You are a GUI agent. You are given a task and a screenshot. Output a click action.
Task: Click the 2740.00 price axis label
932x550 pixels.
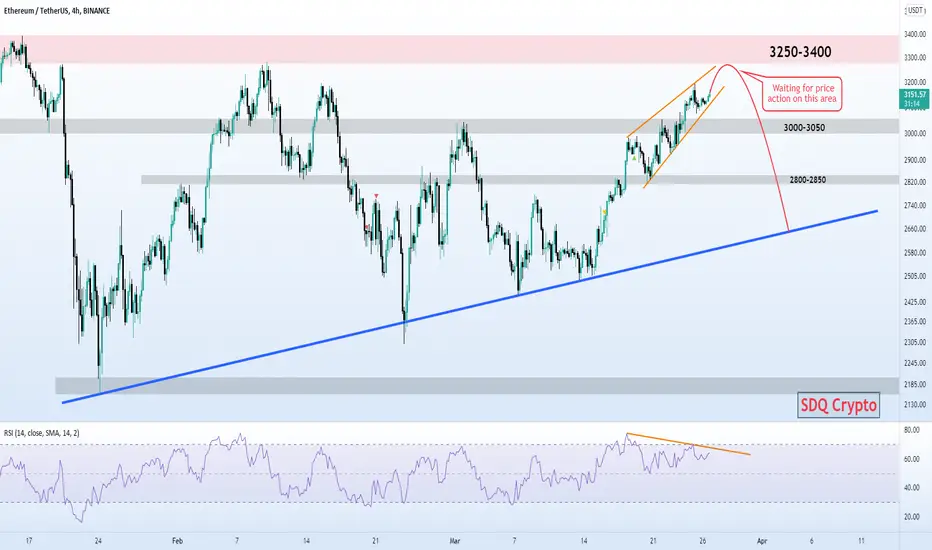(915, 205)
